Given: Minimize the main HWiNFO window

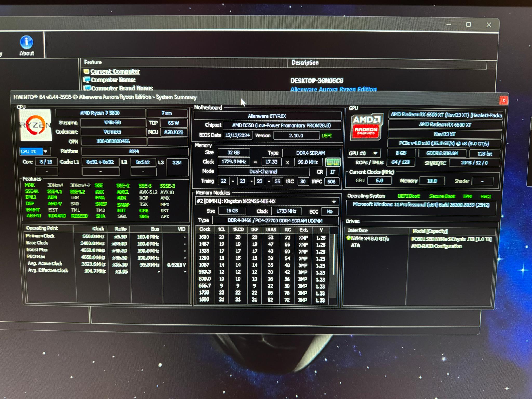Looking at the screenshot, I should click(x=448, y=24).
